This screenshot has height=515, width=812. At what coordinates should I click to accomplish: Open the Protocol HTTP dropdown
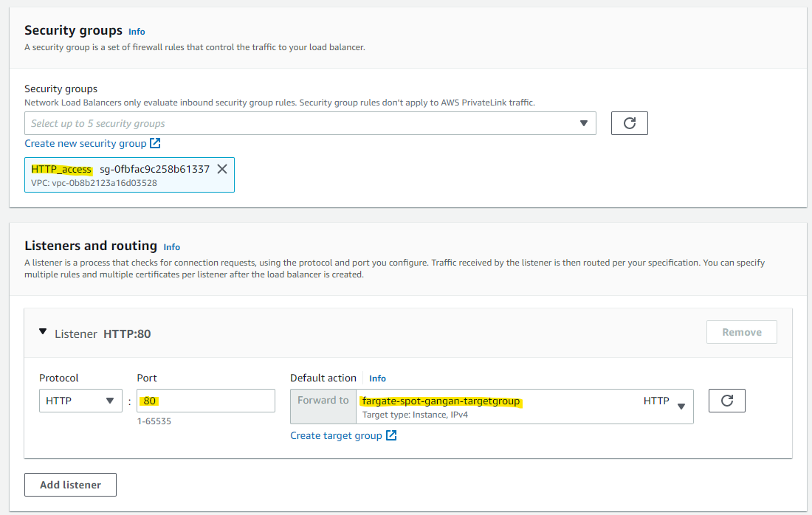[80, 401]
